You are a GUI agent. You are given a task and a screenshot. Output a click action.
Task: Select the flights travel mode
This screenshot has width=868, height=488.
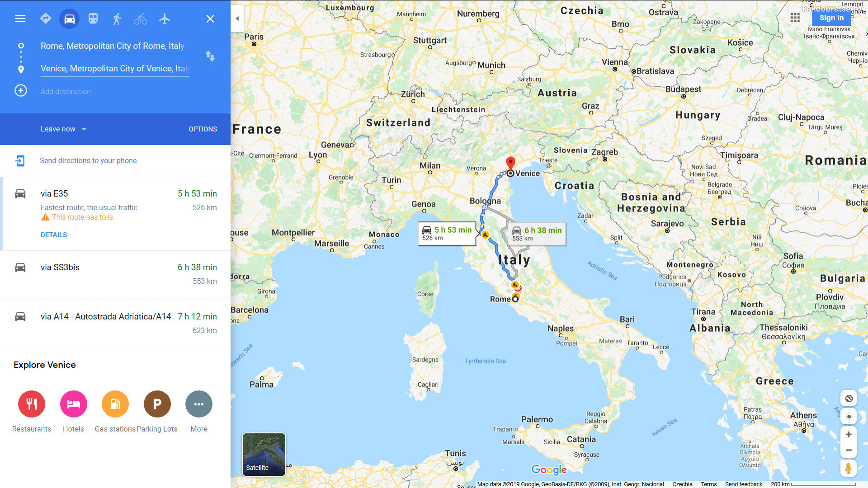click(x=165, y=19)
